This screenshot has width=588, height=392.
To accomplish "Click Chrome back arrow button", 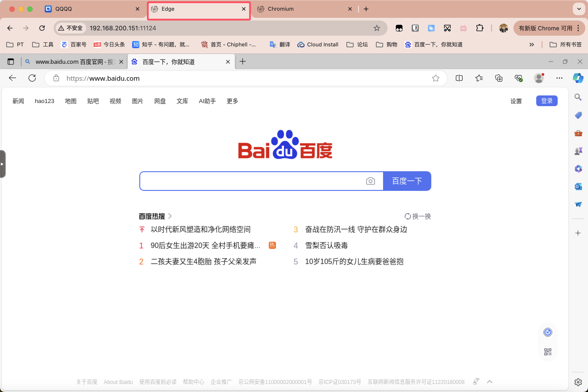I will [10, 28].
